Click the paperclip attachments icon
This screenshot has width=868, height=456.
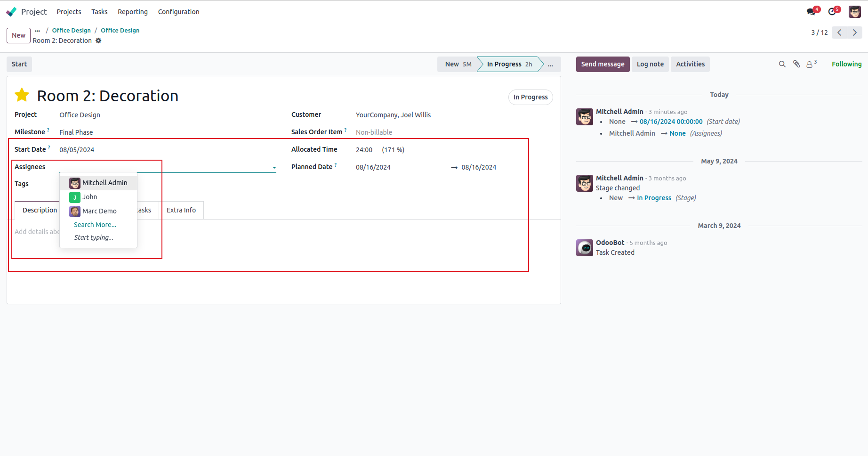[x=796, y=64]
